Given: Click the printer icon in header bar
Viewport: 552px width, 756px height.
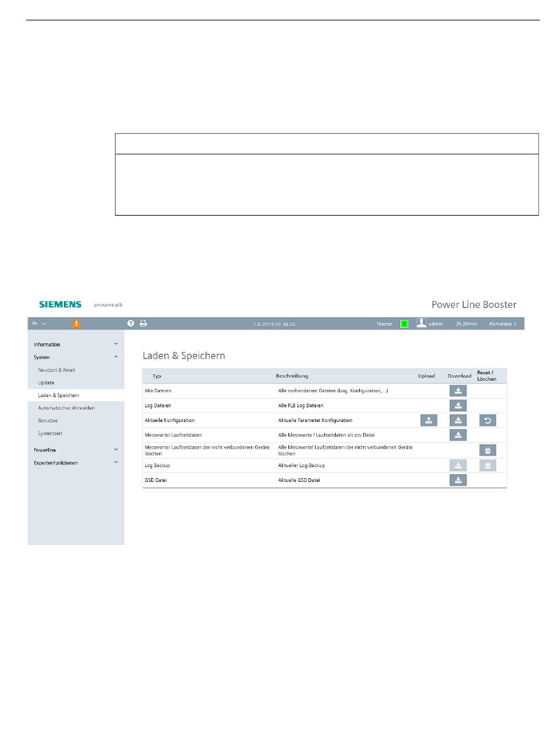Looking at the screenshot, I should [x=144, y=324].
